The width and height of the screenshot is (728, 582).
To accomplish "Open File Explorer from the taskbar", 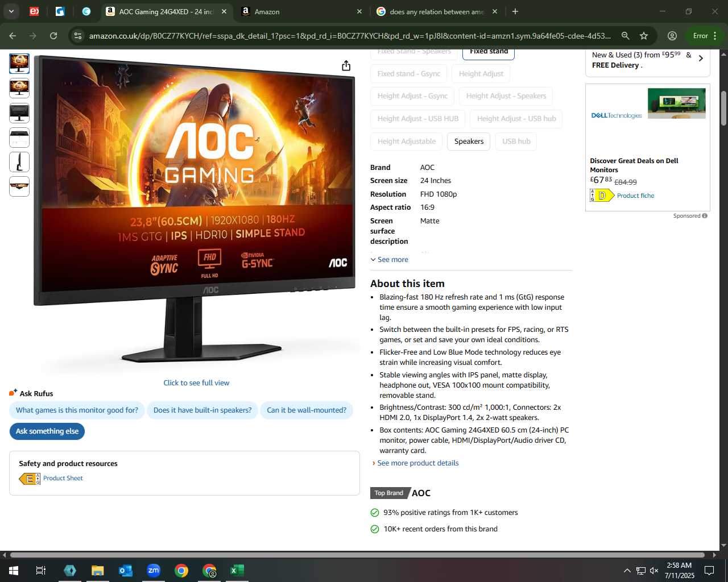I will [x=98, y=571].
